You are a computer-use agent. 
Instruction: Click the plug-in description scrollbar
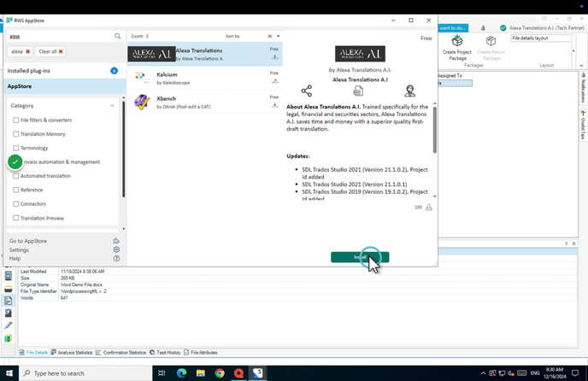[x=435, y=130]
